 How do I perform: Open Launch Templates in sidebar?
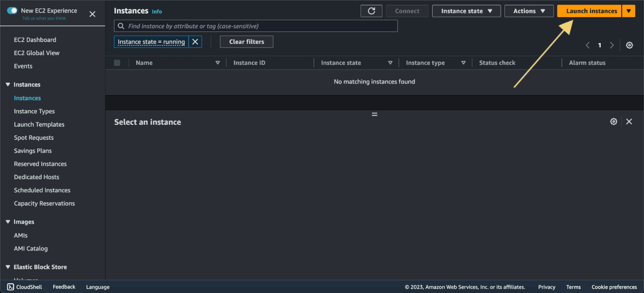(39, 125)
